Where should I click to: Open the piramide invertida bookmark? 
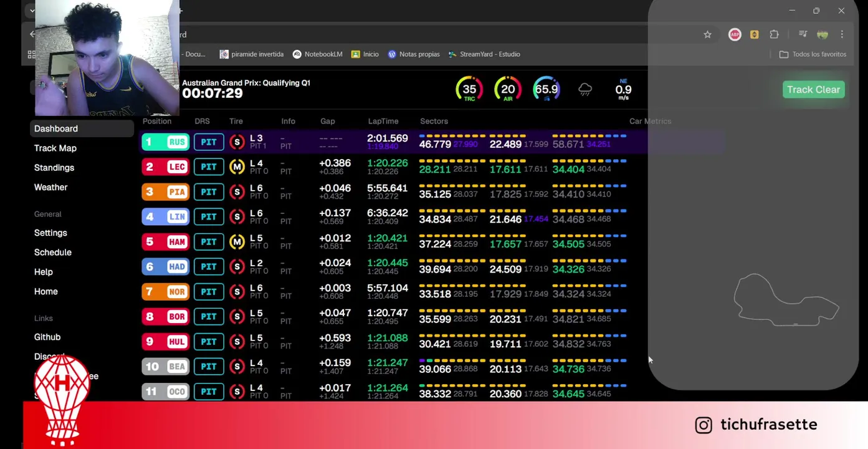click(x=252, y=54)
